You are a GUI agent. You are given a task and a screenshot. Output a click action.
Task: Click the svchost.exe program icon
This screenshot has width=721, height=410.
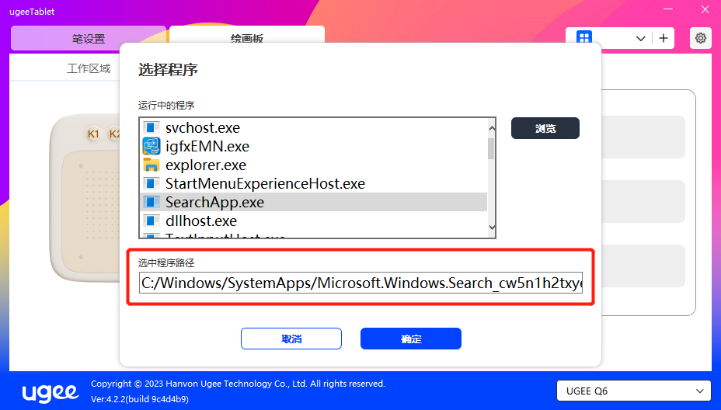[x=151, y=127]
